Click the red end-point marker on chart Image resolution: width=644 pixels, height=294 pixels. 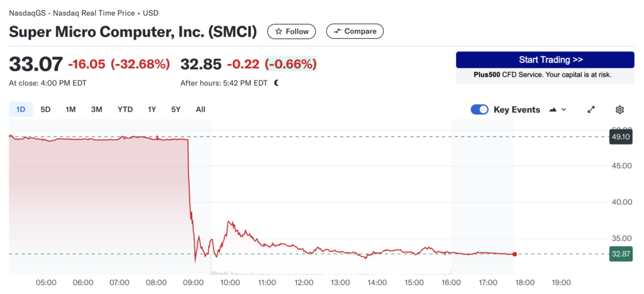point(515,254)
